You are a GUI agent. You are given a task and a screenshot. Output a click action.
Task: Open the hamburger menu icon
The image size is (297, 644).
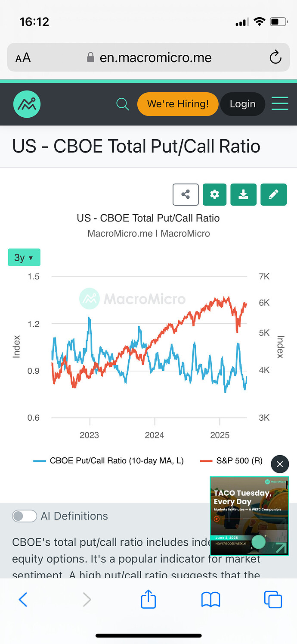point(280,104)
